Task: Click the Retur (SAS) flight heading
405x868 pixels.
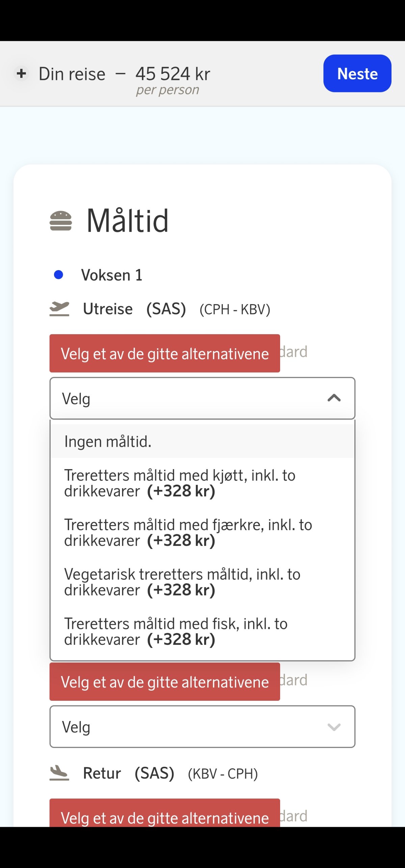Action: 129,773
